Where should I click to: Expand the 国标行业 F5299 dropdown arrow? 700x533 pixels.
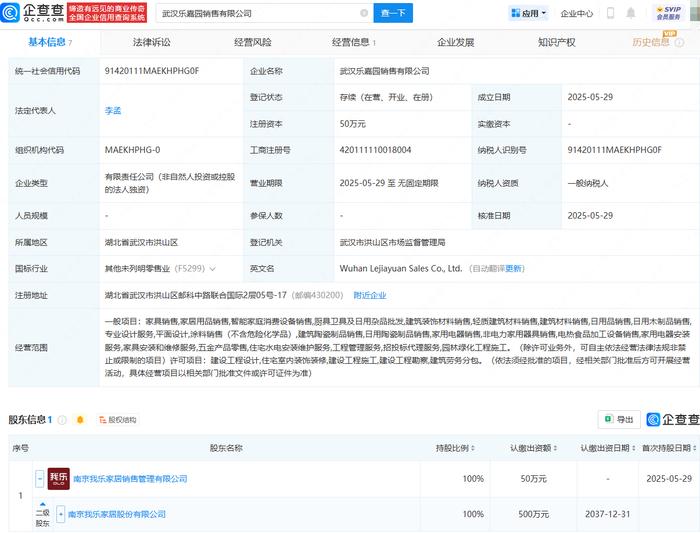[212, 269]
